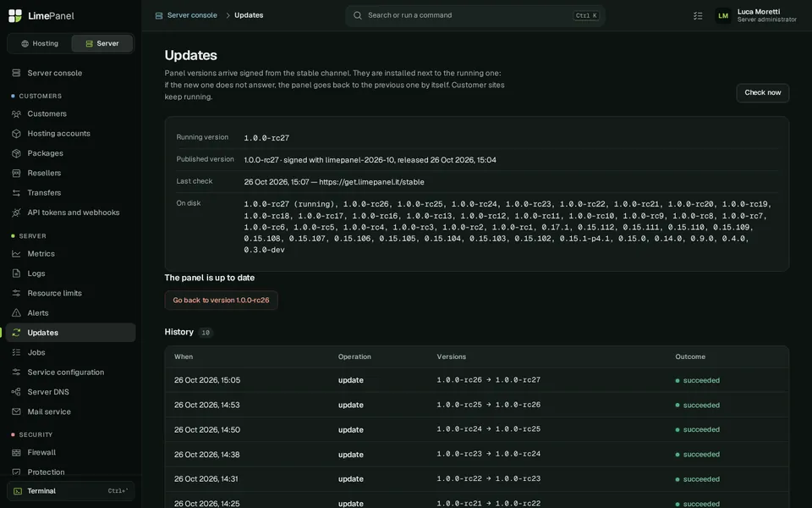The width and height of the screenshot is (812, 508).
Task: Select the 26 Oct 2026, 15:05 history row
Action: coord(476,380)
